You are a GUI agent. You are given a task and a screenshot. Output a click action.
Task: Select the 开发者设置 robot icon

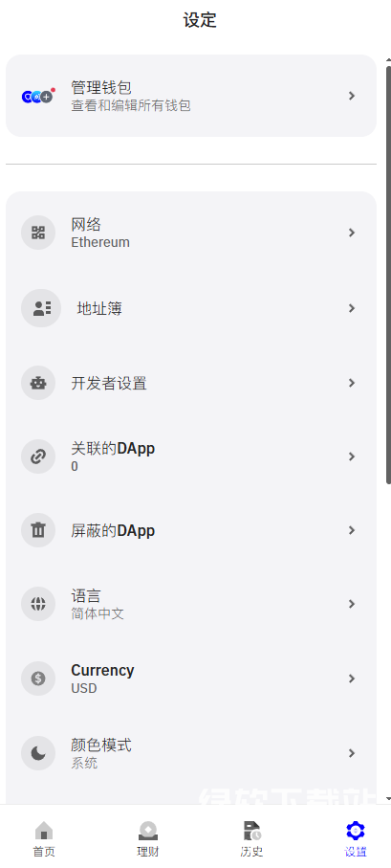click(x=38, y=383)
